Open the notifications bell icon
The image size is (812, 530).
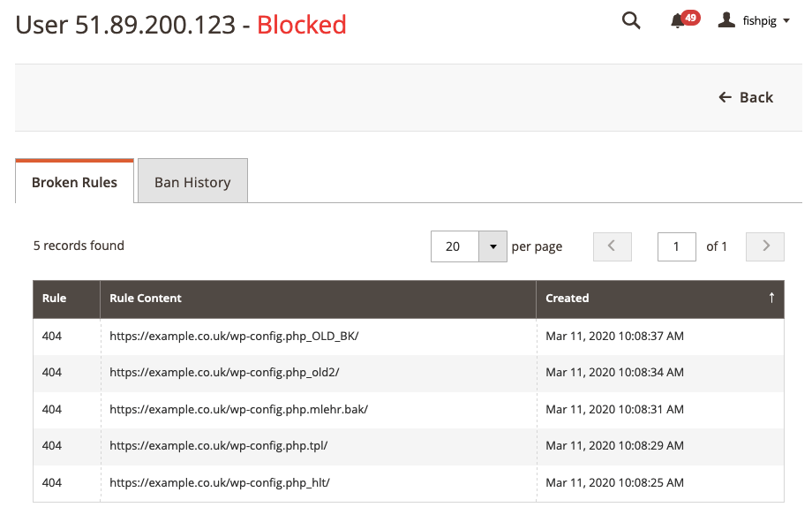(x=674, y=20)
